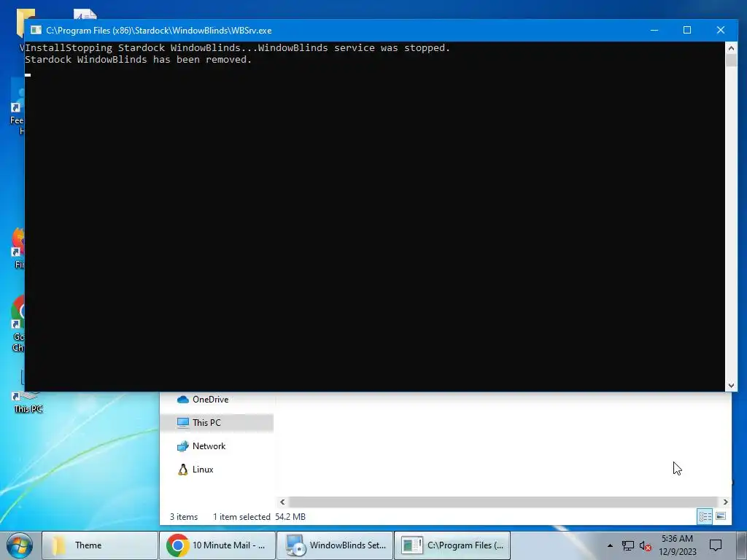Switch to the Theme folder taskbar button
The image size is (747, 560).
[x=100, y=545]
